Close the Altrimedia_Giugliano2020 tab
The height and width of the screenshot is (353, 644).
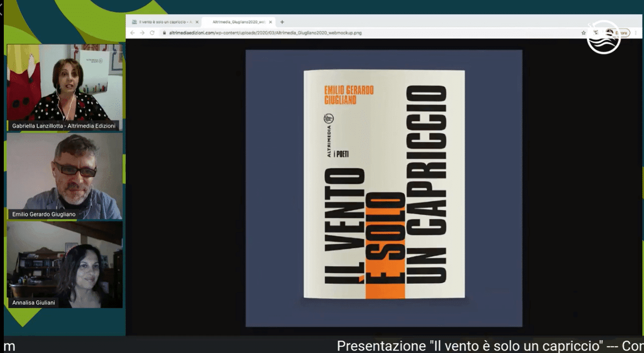coord(271,21)
